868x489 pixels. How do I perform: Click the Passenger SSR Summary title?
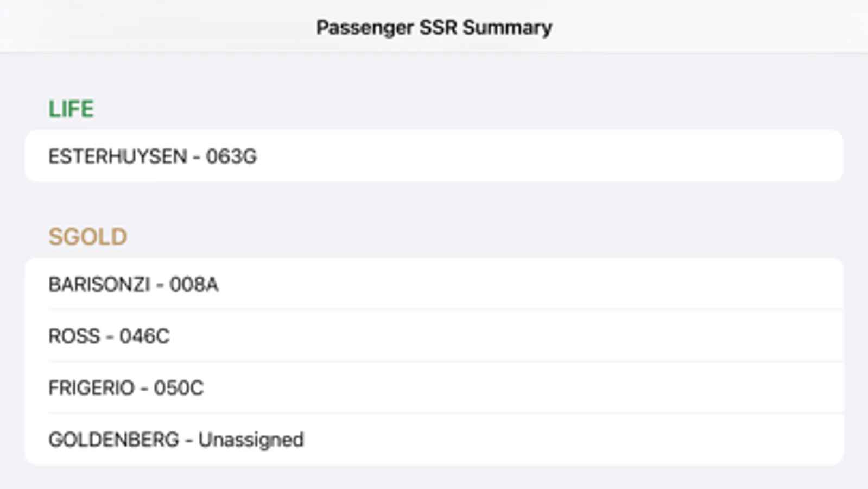coord(434,27)
